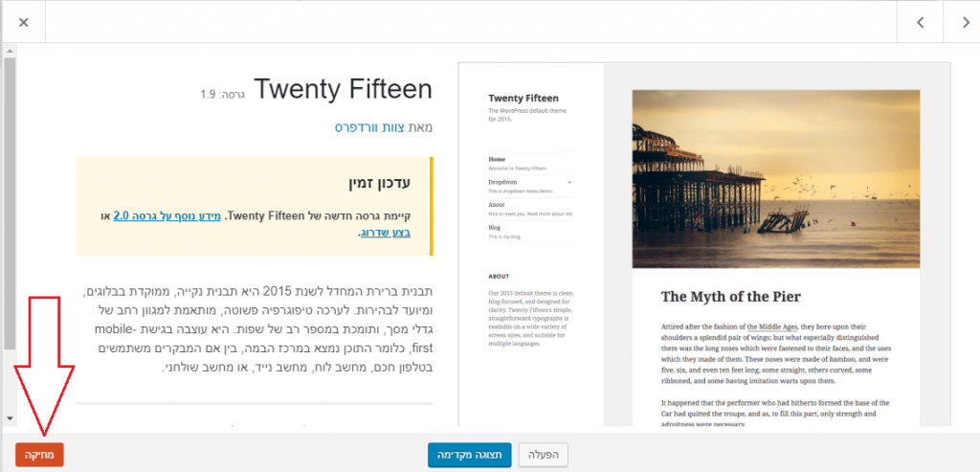Select Blog in the preview sidebar menu
Image resolution: width=980 pixels, height=472 pixels.
[x=495, y=228]
